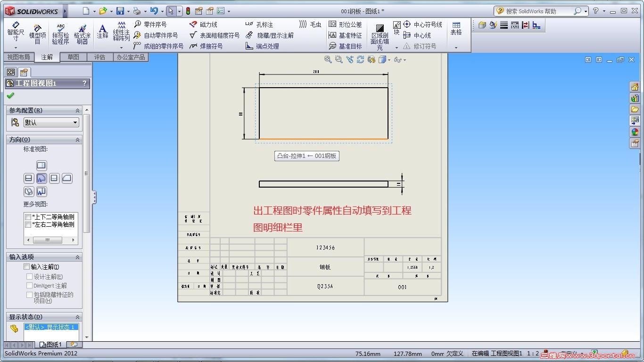Add a Surface Finish symbol (表面粗糙度符号)
Screen dimensions: 644x362
[x=214, y=35]
